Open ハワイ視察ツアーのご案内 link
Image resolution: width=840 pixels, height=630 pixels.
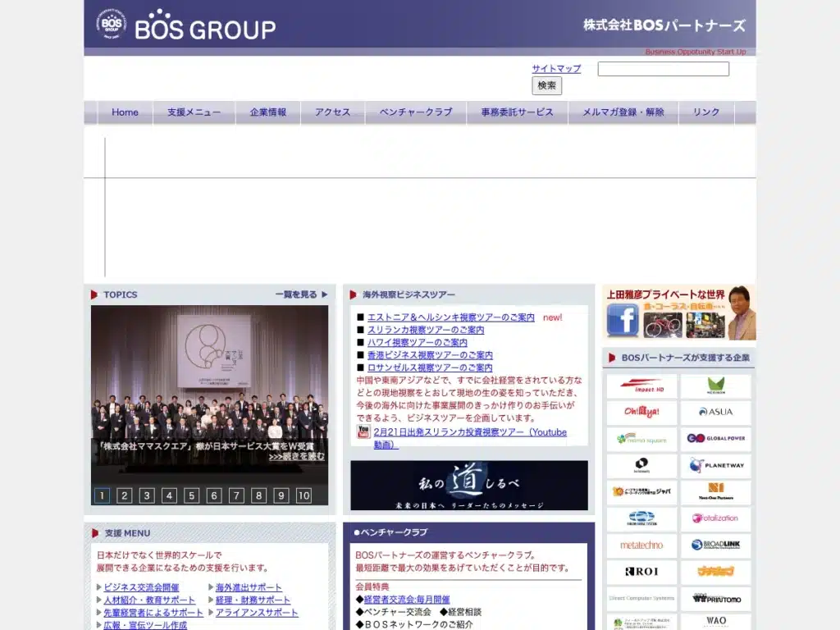point(418,342)
